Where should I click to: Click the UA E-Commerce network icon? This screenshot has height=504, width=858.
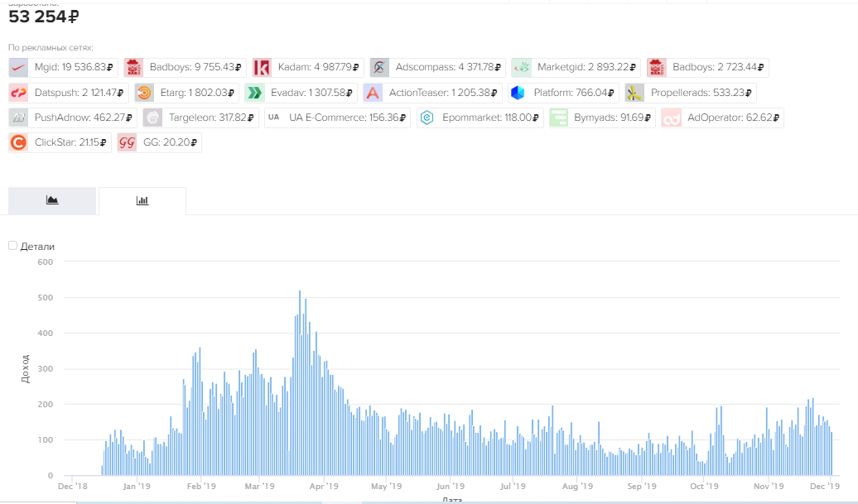coord(273,118)
